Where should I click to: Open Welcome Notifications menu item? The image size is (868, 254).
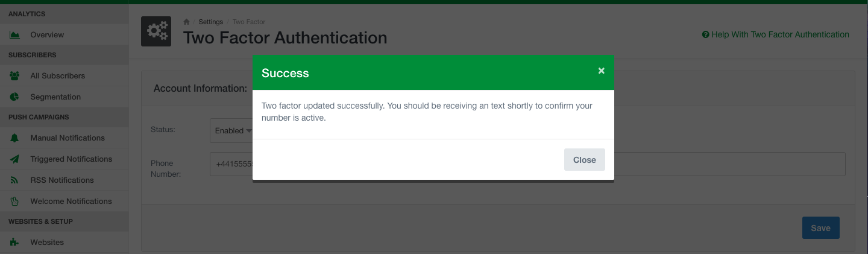click(x=71, y=202)
